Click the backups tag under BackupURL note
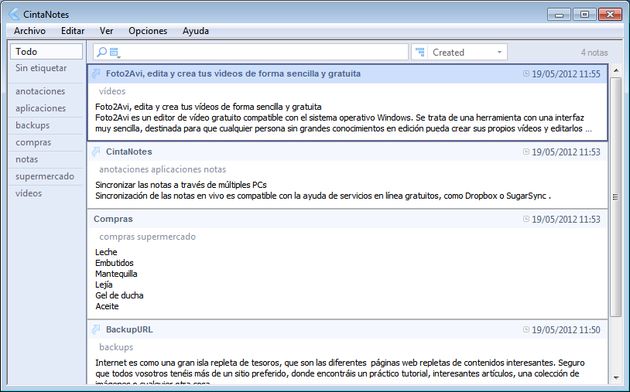The image size is (630, 392). (116, 347)
